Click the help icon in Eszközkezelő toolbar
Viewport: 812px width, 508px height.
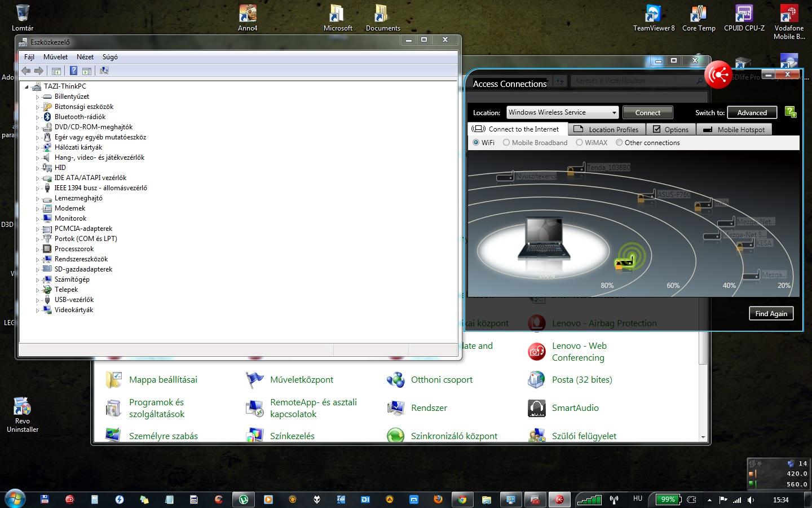pyautogui.click(x=73, y=71)
